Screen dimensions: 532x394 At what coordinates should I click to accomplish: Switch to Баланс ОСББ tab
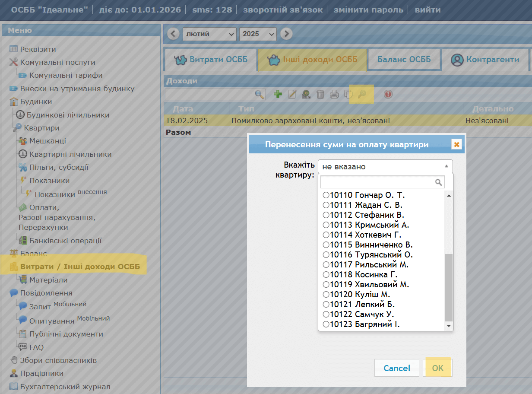pyautogui.click(x=404, y=59)
